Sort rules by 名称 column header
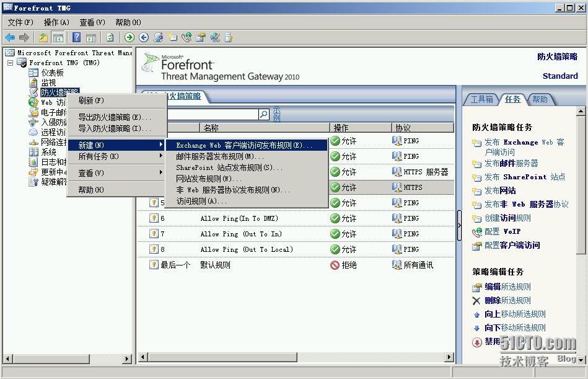The height and width of the screenshot is (379, 588). [x=265, y=128]
